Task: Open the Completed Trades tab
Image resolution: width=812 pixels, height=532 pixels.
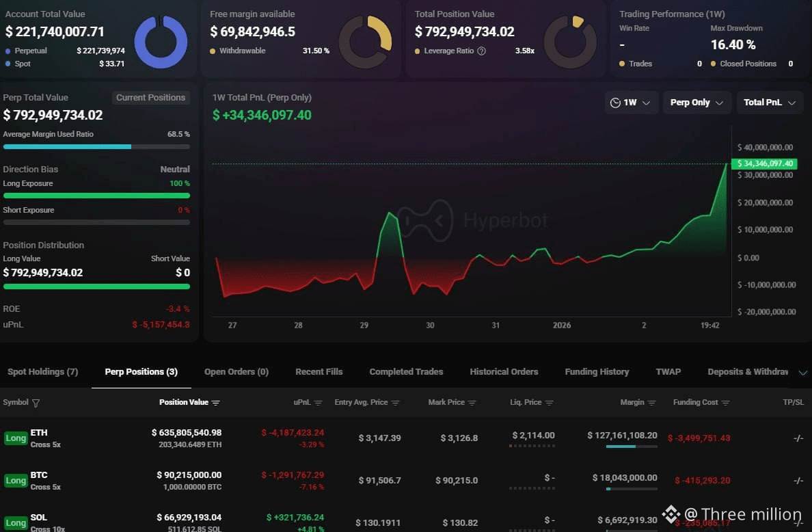Action: (x=406, y=372)
